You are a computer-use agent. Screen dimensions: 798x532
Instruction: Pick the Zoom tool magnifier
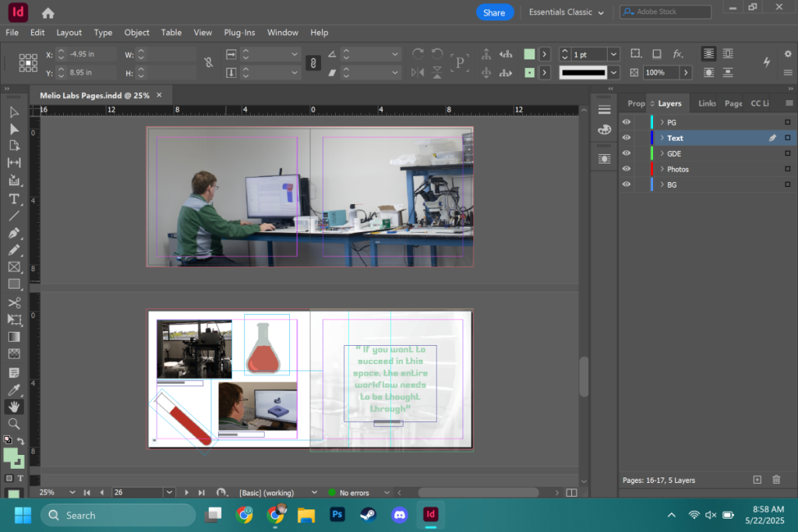14,424
